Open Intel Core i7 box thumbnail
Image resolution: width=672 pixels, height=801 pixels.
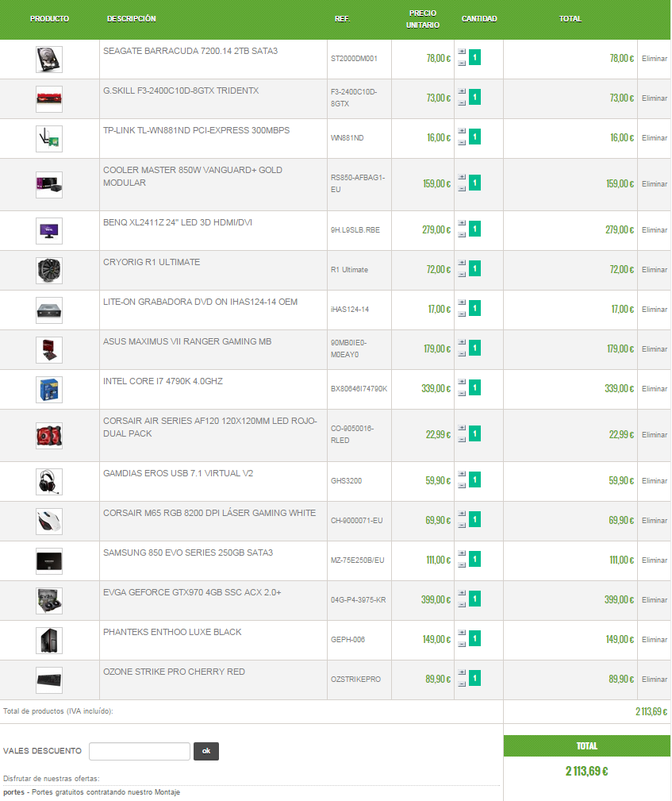point(49,390)
